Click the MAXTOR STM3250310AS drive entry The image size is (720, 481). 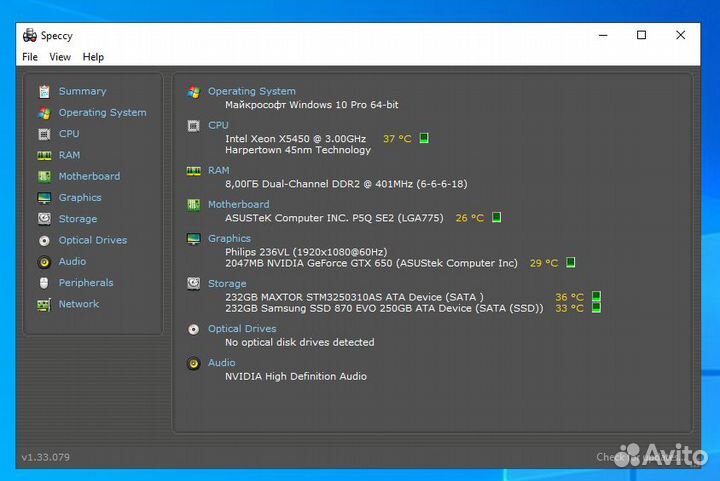[x=354, y=297]
